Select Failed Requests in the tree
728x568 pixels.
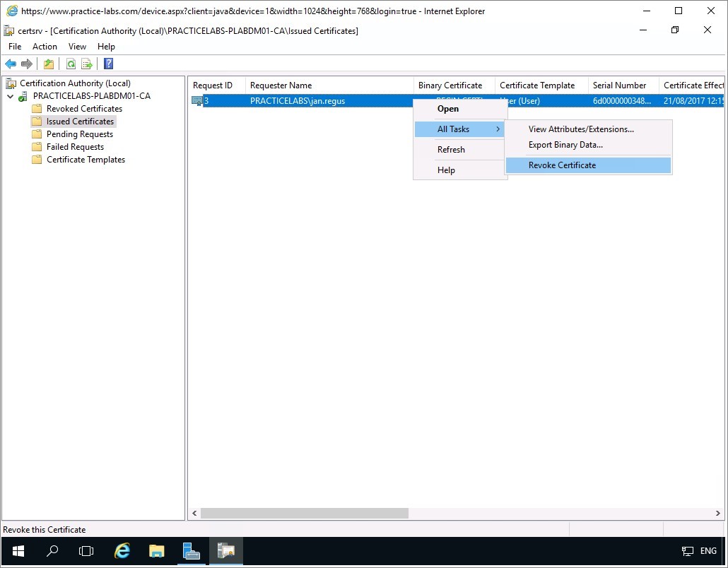(x=75, y=147)
